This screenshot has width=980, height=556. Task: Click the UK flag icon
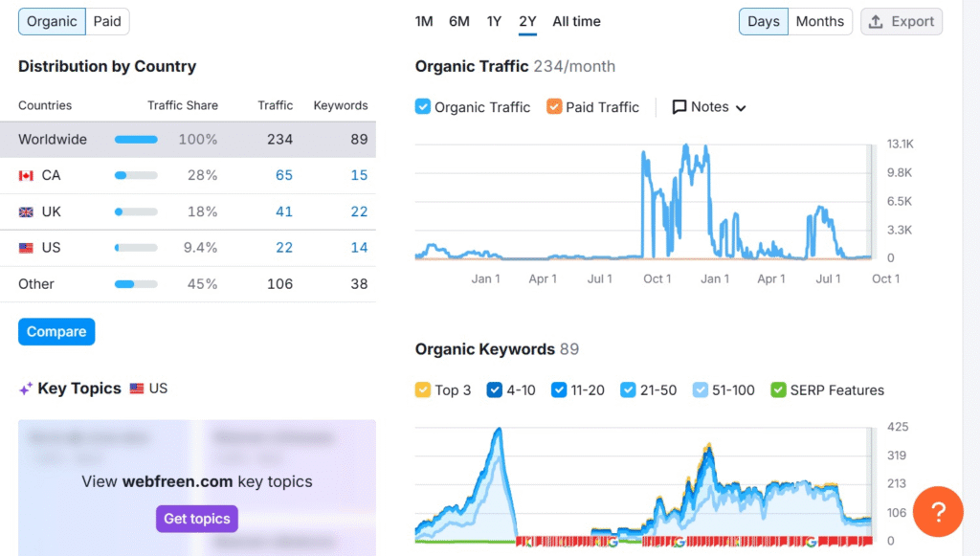(26, 212)
